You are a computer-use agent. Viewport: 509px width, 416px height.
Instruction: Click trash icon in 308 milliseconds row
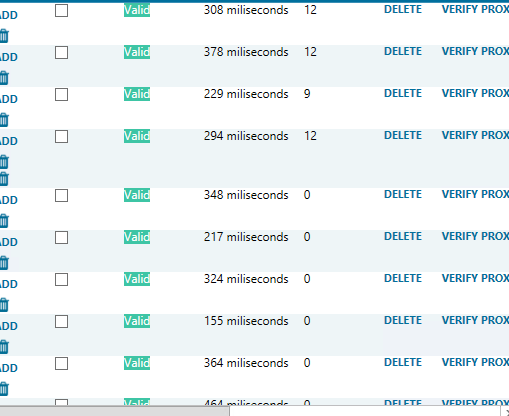pyautogui.click(x=4, y=36)
